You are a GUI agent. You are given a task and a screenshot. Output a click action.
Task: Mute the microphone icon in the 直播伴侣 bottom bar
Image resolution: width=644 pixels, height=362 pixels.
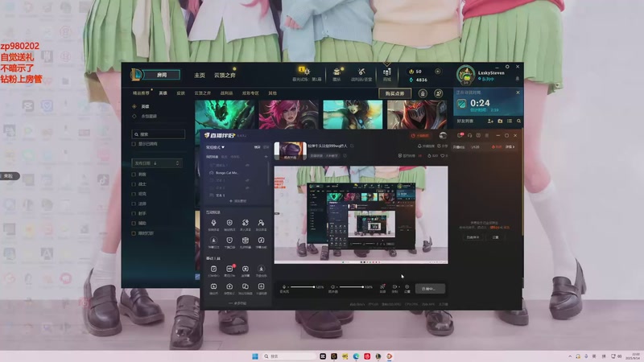pyautogui.click(x=284, y=287)
